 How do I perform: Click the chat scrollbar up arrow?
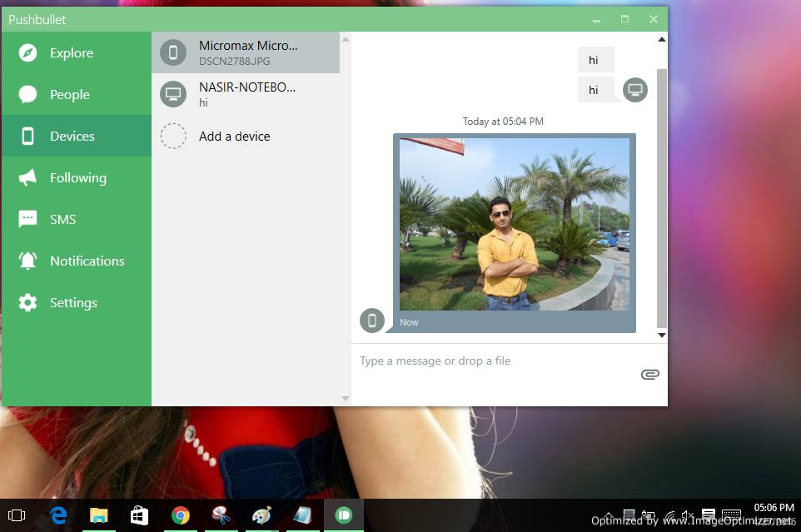tap(662, 39)
